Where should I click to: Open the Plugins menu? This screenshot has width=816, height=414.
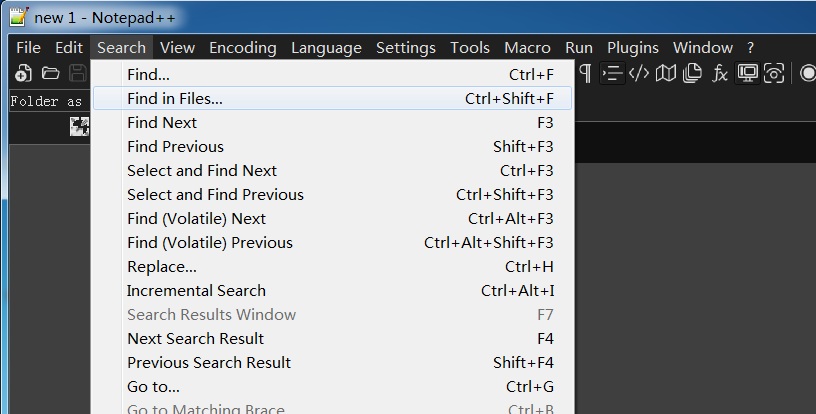coord(633,47)
